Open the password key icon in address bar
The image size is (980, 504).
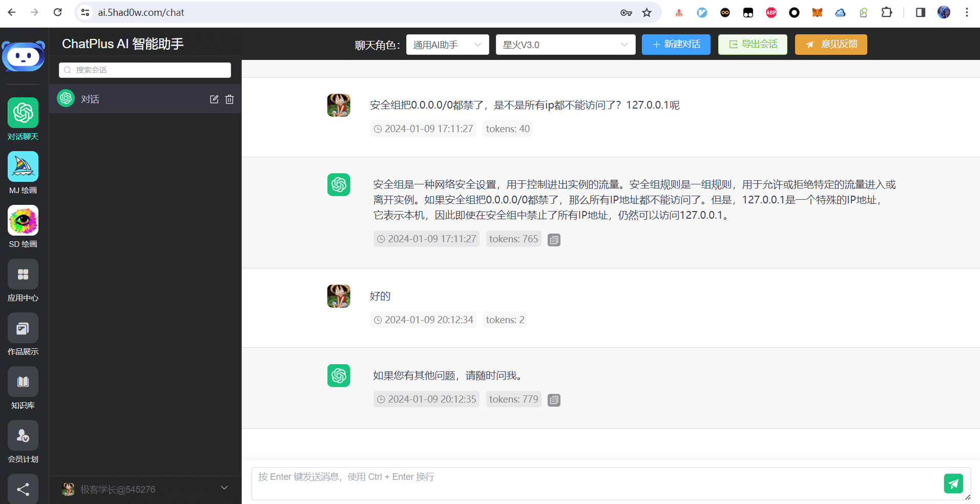626,12
